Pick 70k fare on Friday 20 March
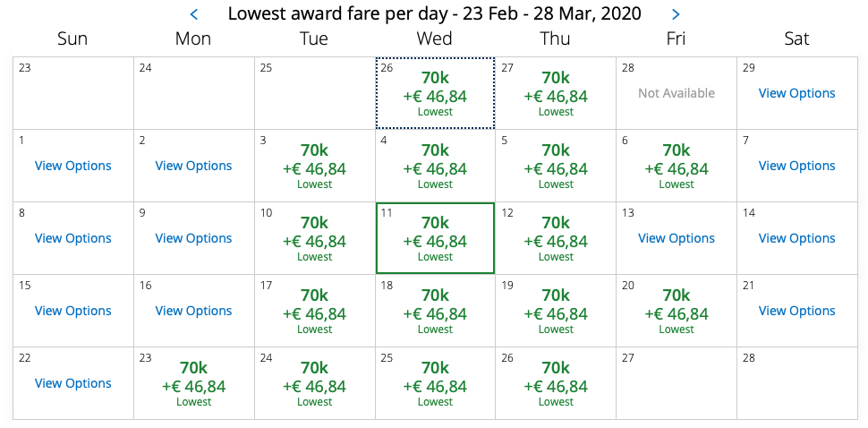Image resolution: width=868 pixels, height=428 pixels. pyautogui.click(x=677, y=312)
